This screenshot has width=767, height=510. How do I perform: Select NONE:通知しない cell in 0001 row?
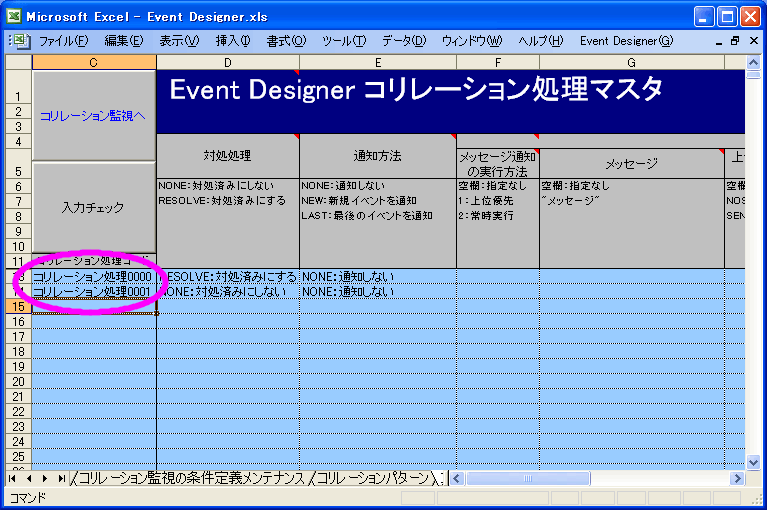coord(378,291)
